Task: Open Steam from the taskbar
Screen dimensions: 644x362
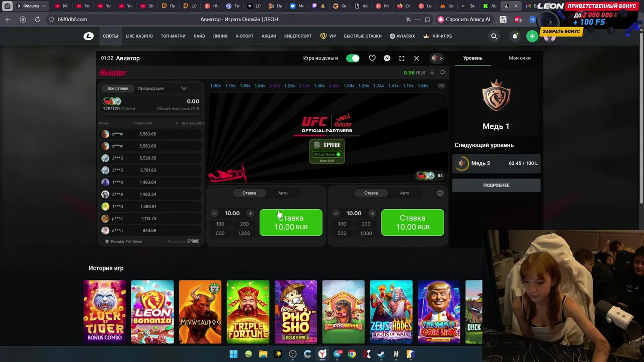Action: click(x=381, y=354)
